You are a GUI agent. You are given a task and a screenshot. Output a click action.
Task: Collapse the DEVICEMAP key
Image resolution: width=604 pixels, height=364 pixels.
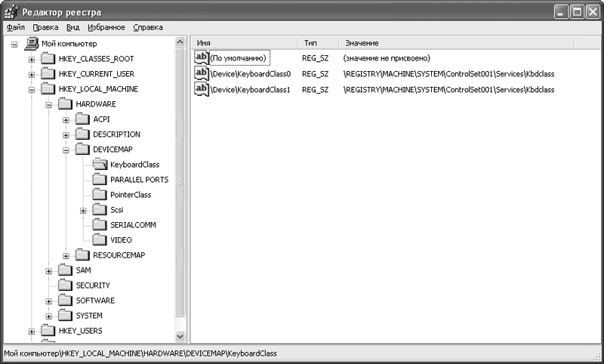click(x=66, y=150)
